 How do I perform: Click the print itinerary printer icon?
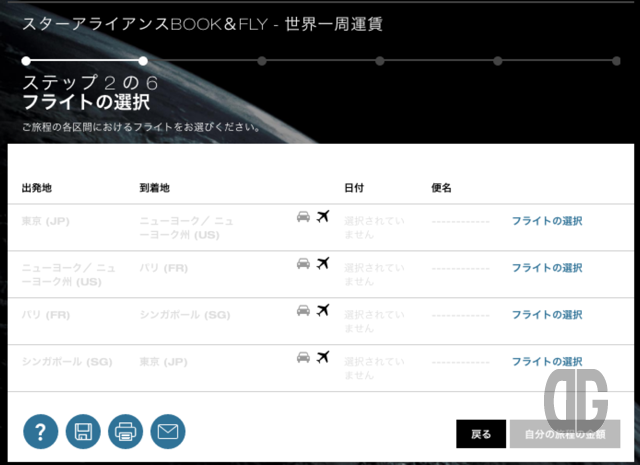point(125,432)
